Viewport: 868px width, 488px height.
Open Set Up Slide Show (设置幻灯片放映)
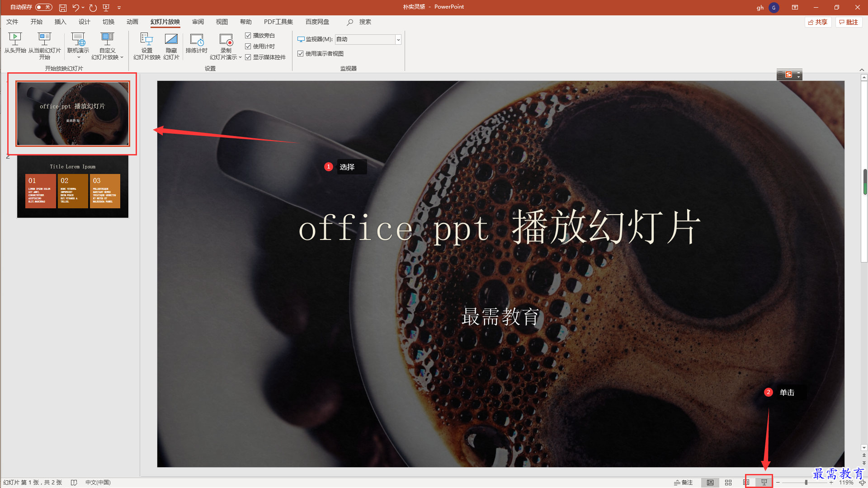pos(146,46)
